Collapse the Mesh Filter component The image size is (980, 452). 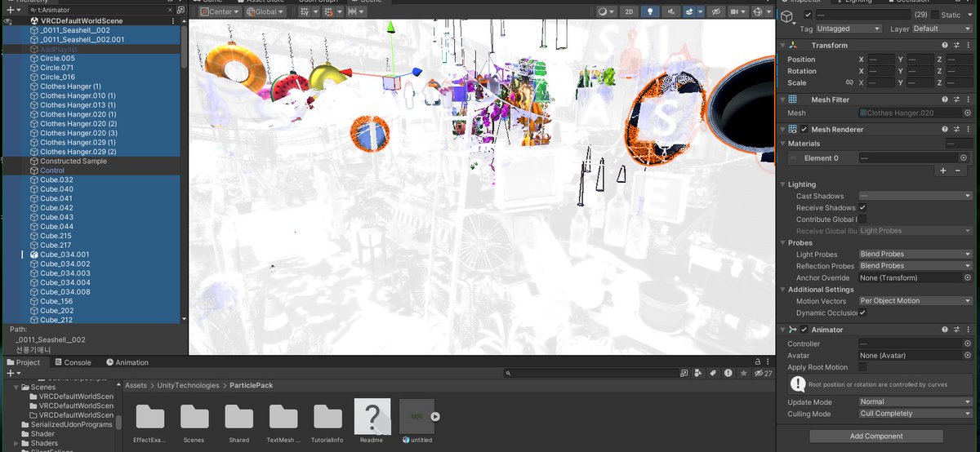point(783,100)
